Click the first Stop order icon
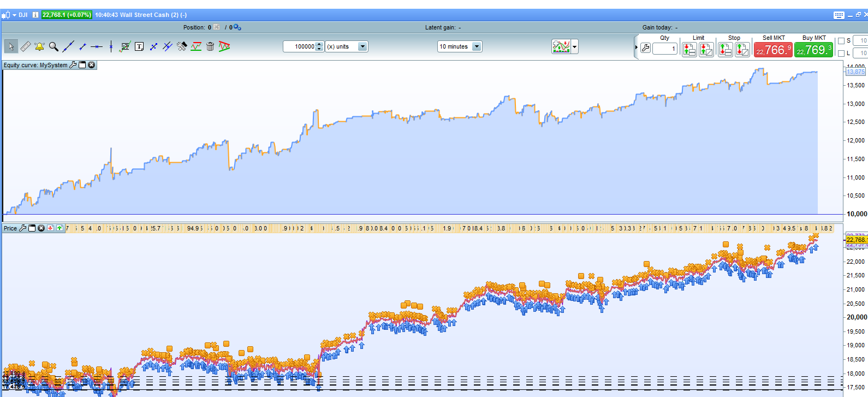The image size is (868, 397). coord(726,50)
